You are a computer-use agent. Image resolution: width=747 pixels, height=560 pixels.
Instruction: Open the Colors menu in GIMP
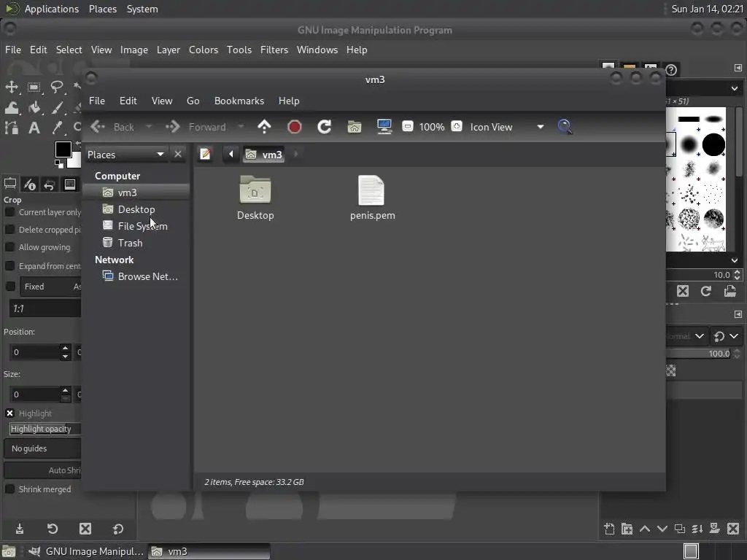tap(204, 50)
